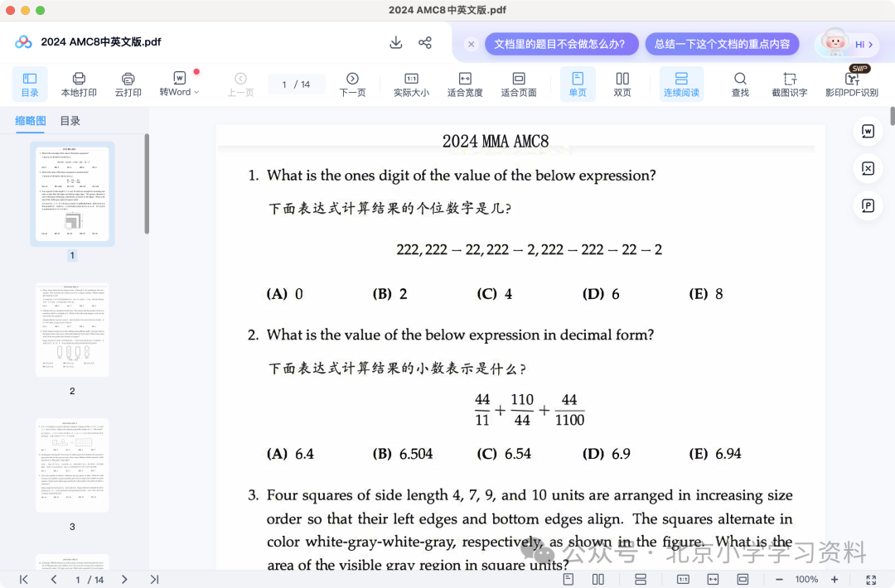Screen dimensions: 895x588
Task: Jump to page 3 thumbnail
Action: pos(72,465)
